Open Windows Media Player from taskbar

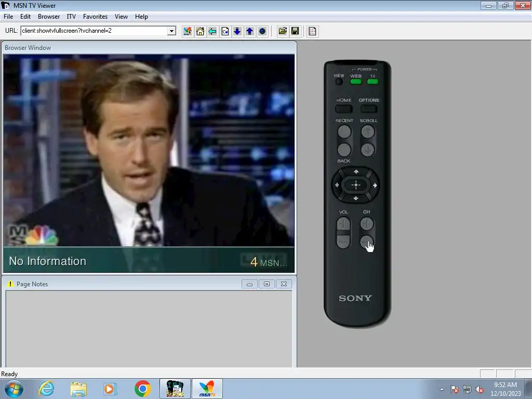click(x=110, y=389)
